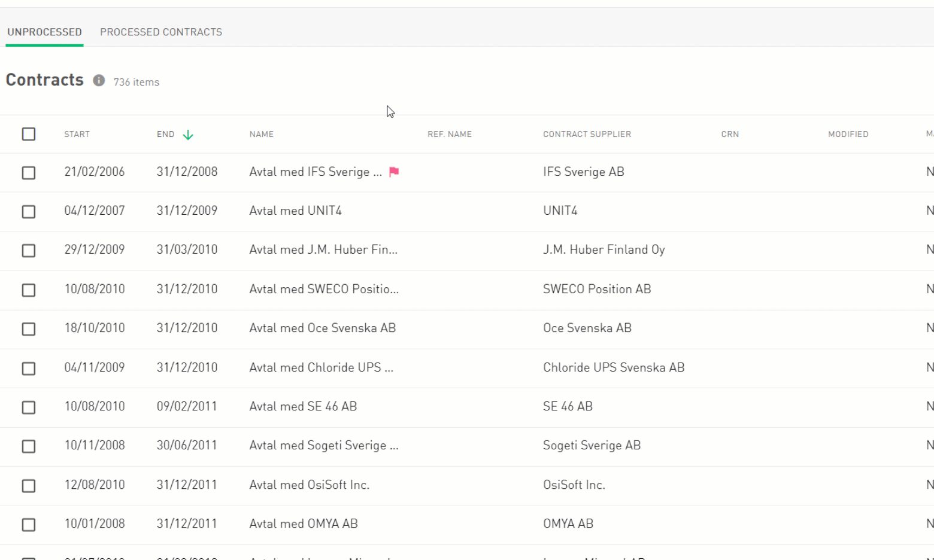Image resolution: width=934 pixels, height=560 pixels.
Task: Click the CRN column header
Action: (x=730, y=135)
